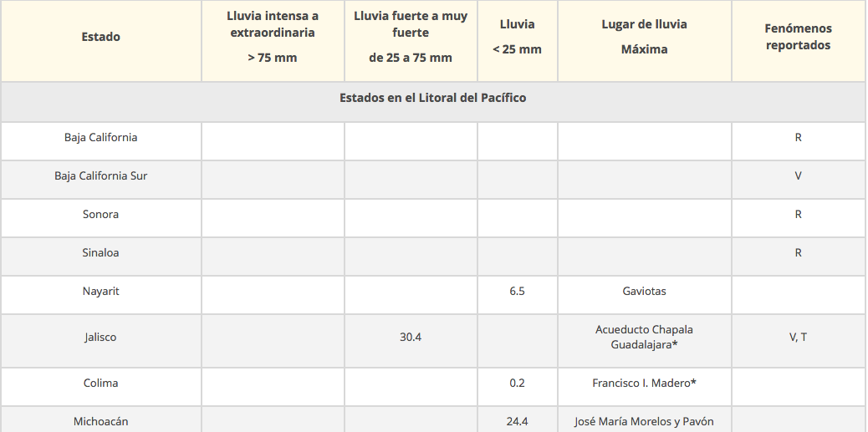Select the "Michoacán" state cell
The width and height of the screenshot is (868, 432).
tap(100, 421)
